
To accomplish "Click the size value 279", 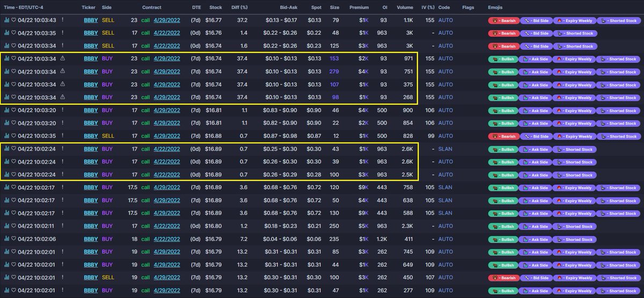I will click(x=334, y=72).
